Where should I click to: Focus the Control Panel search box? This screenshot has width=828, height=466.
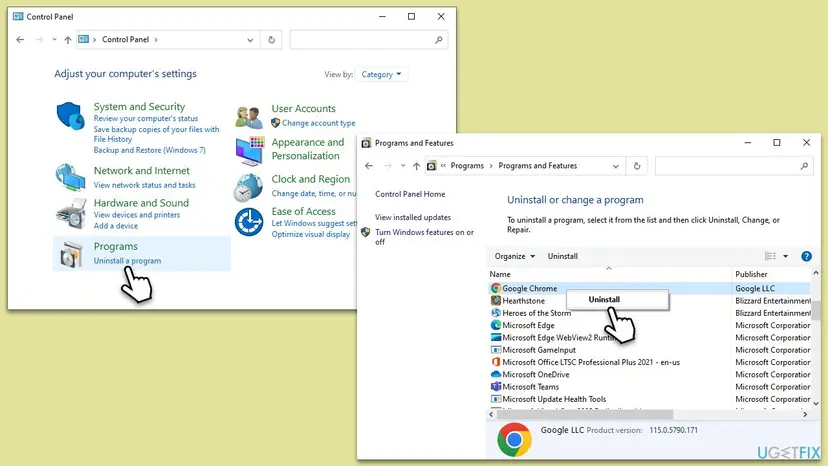click(369, 40)
